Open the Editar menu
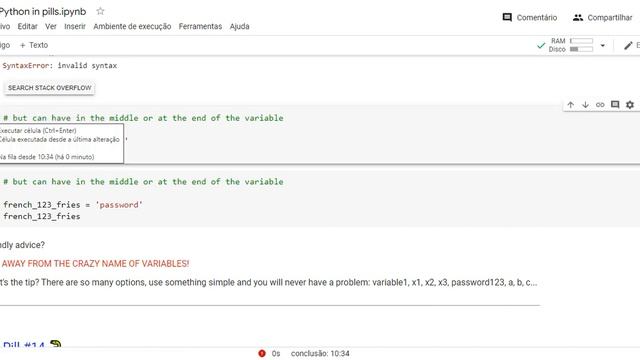The height and width of the screenshot is (360, 640). click(x=27, y=27)
